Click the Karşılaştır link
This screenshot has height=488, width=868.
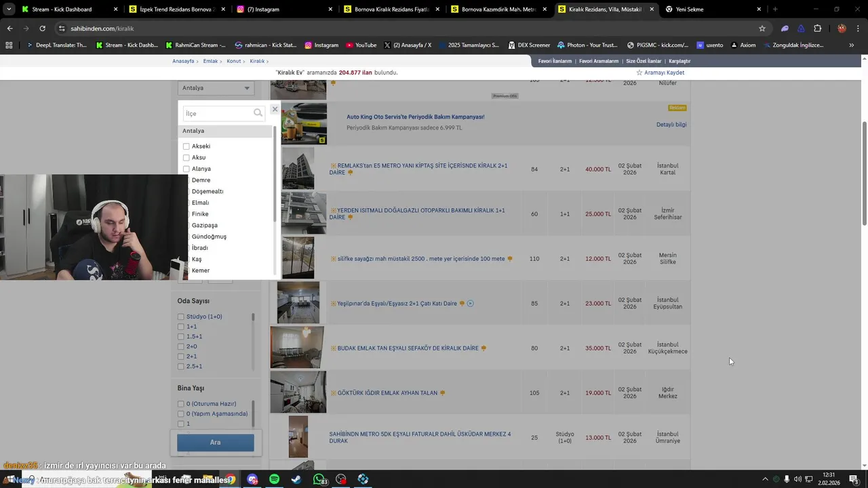point(679,61)
